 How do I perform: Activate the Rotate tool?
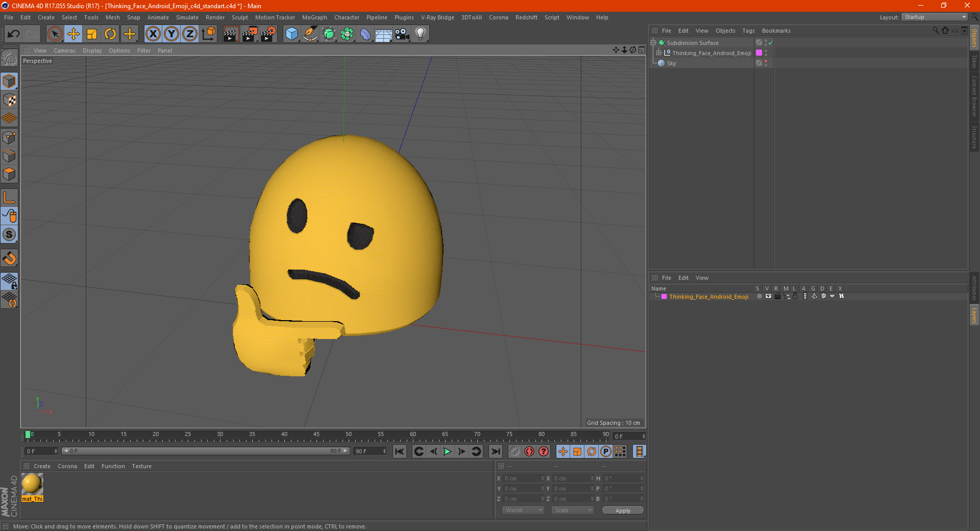pos(110,34)
